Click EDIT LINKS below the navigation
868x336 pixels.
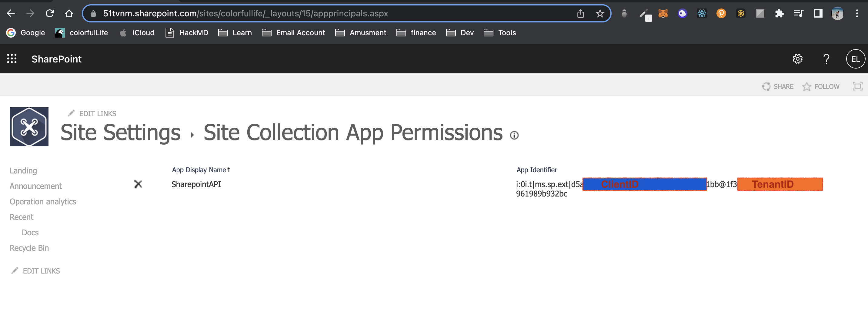pos(35,271)
